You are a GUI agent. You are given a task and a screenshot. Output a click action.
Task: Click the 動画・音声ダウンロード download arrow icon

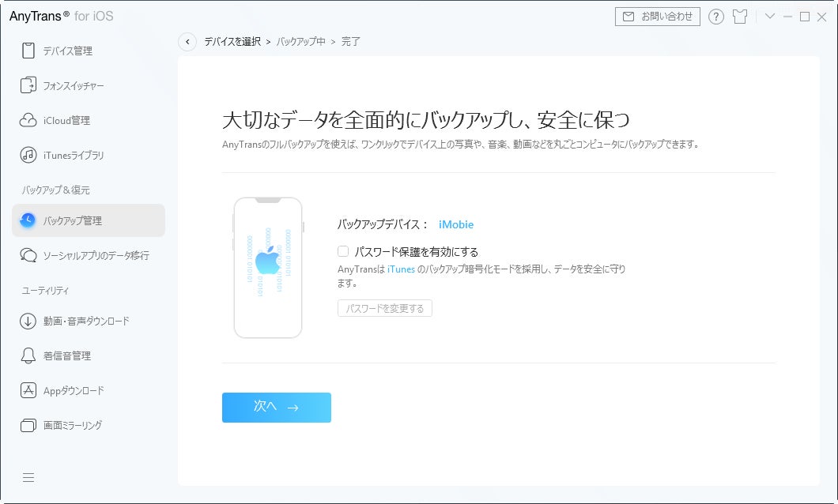[28, 321]
